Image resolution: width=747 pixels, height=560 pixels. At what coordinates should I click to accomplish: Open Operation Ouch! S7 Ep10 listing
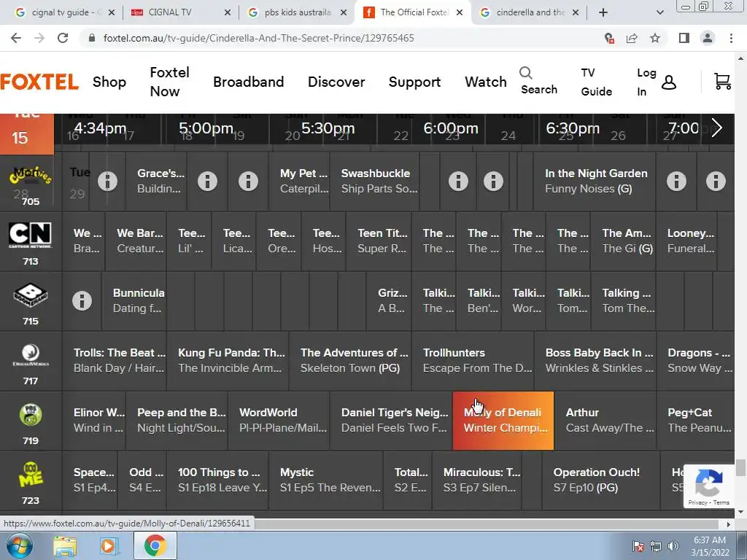coord(601,480)
